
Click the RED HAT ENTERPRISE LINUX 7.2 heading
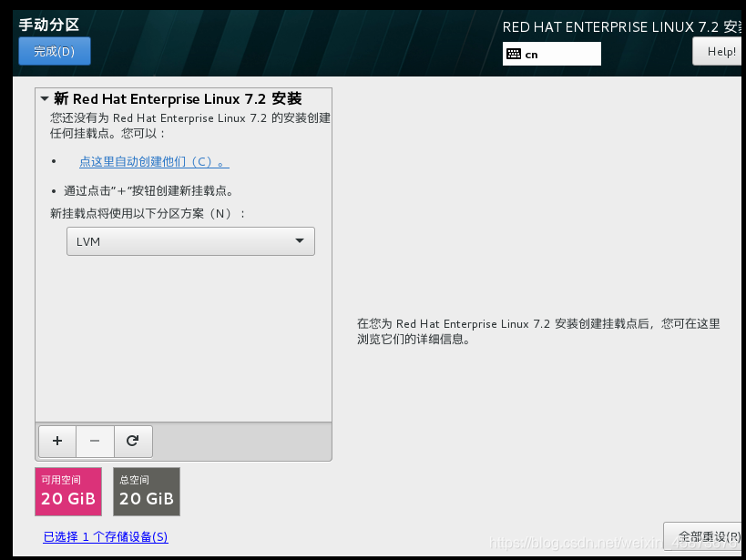click(x=621, y=27)
